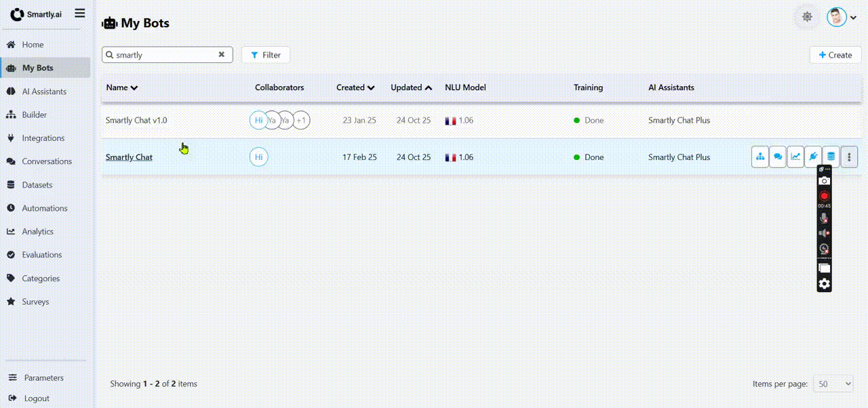Screen dimensions: 868x408
Task: Click Hi collaborator avatar in Smartly Chat row
Action: 258,157
